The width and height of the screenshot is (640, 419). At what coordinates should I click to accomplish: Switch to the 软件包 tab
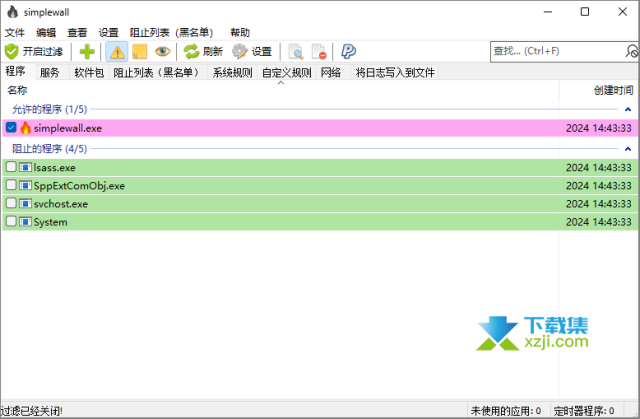point(89,73)
